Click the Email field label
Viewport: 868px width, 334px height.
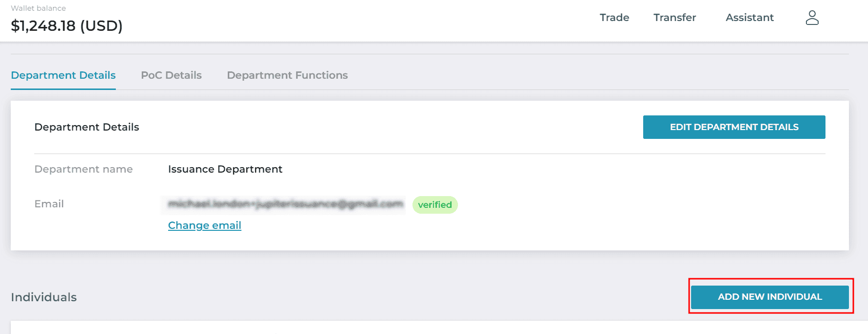click(49, 204)
